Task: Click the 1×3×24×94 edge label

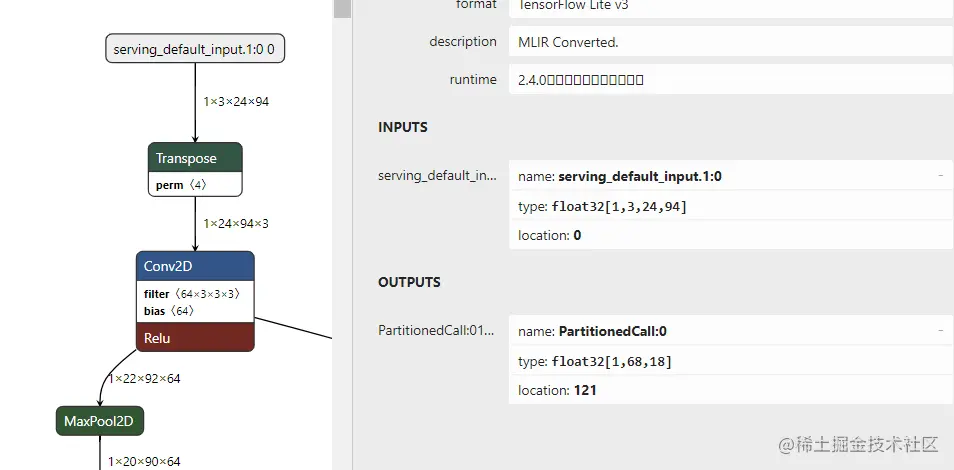Action: [x=236, y=102]
